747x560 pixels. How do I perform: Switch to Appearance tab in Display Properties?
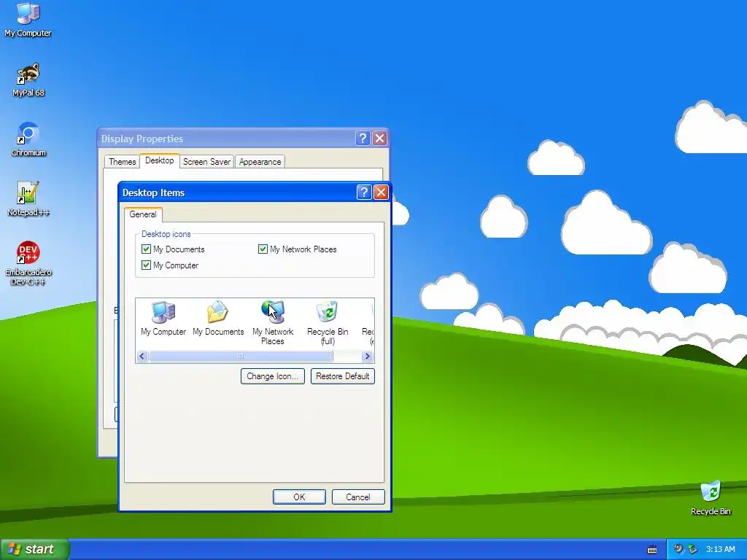260,162
